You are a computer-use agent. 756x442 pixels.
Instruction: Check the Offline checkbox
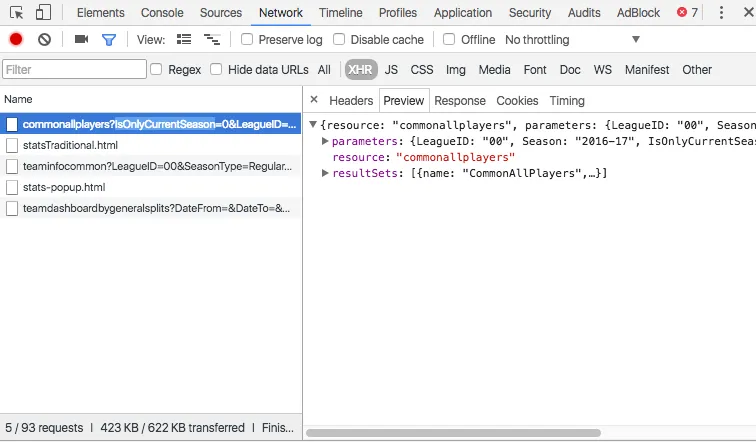click(449, 39)
